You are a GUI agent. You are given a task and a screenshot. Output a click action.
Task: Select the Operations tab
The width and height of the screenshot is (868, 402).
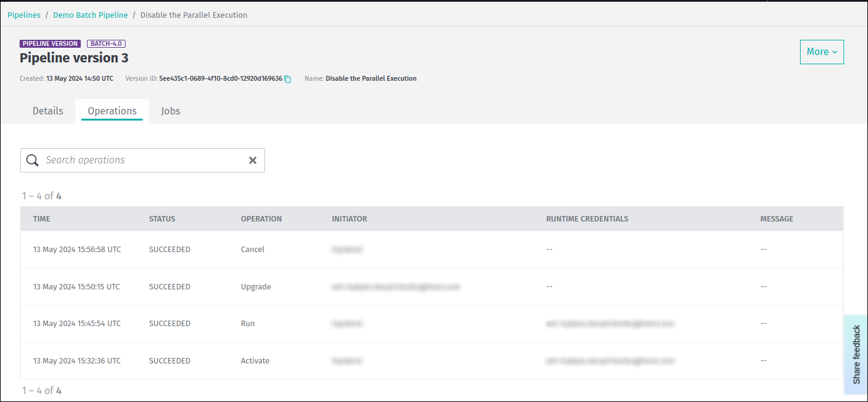(x=111, y=111)
